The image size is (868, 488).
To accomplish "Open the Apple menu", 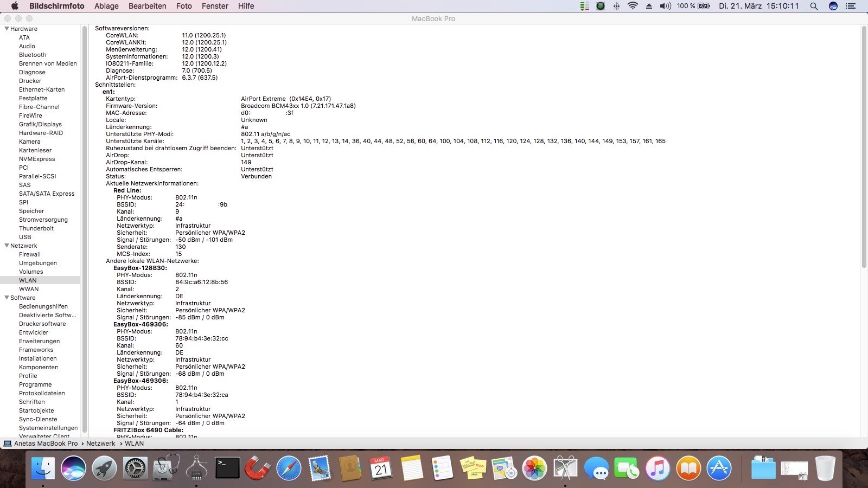I will tap(15, 6).
